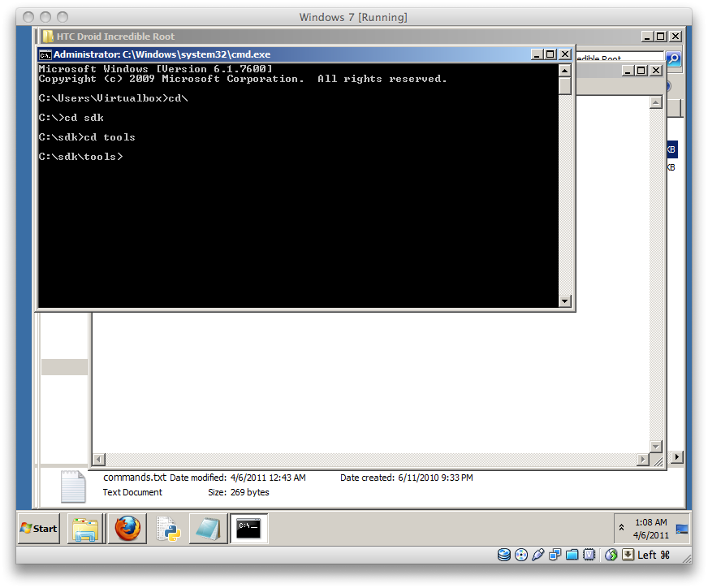Open the VirtualBox optical disc indicator
The image size is (708, 588).
tap(521, 555)
